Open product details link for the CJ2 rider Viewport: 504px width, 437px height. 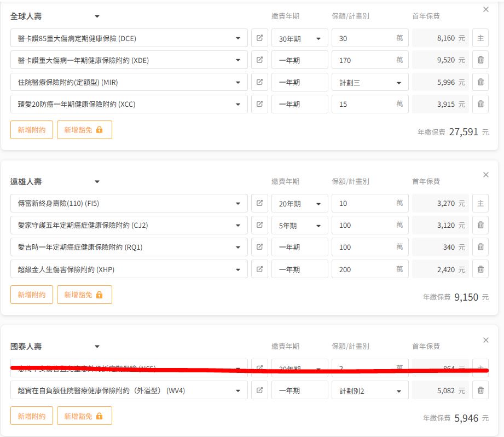coord(259,225)
